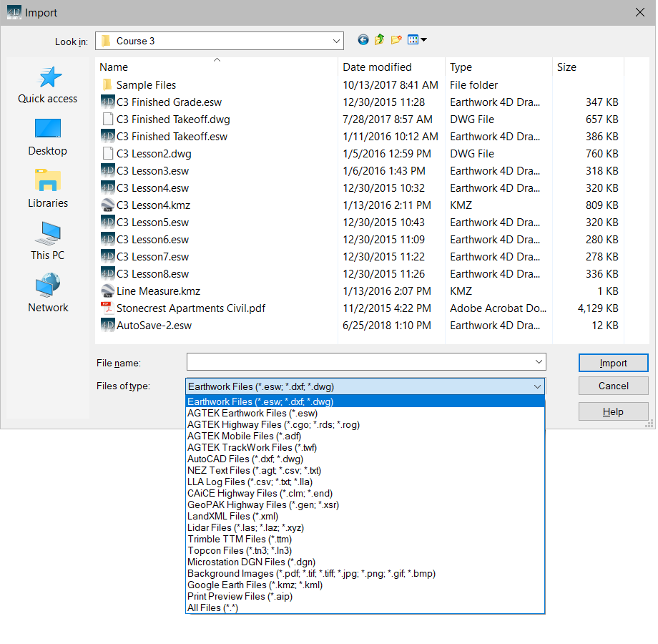Click the Files of type dropdown arrow
658x644 pixels.
[539, 386]
